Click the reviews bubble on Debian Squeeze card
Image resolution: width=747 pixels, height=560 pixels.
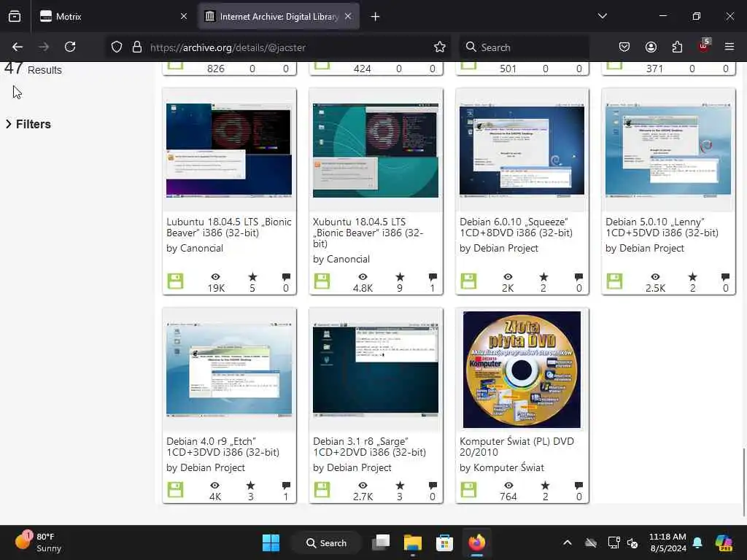[x=578, y=276]
